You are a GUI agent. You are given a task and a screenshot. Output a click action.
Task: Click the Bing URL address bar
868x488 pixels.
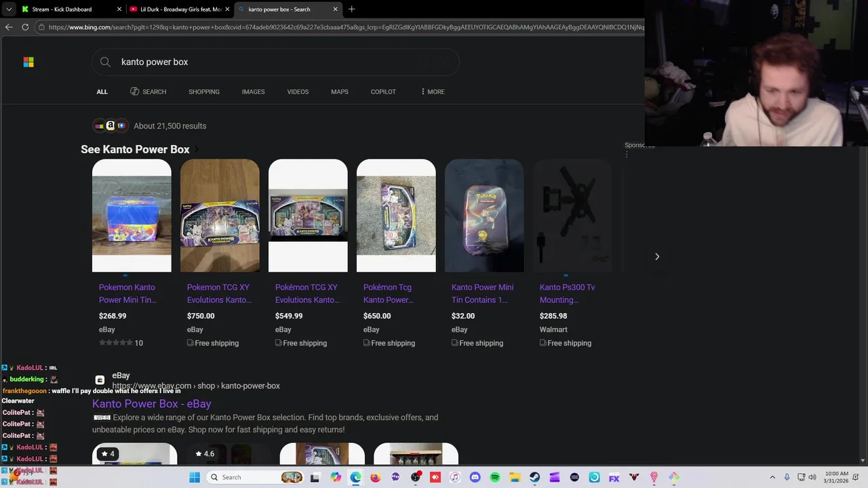coord(346,27)
